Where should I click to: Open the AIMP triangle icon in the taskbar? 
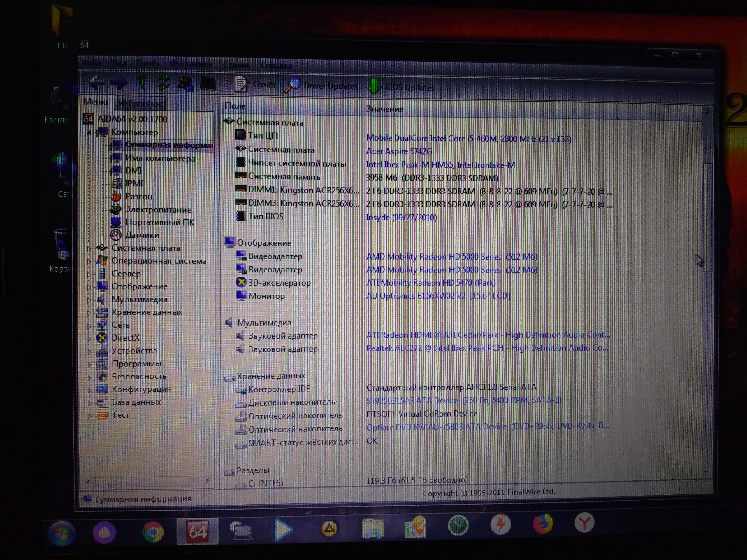click(329, 529)
